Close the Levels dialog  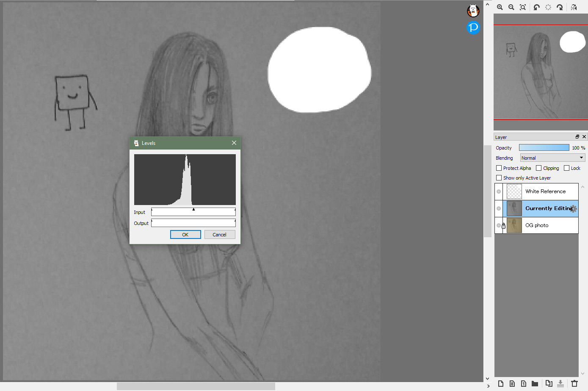[234, 143]
